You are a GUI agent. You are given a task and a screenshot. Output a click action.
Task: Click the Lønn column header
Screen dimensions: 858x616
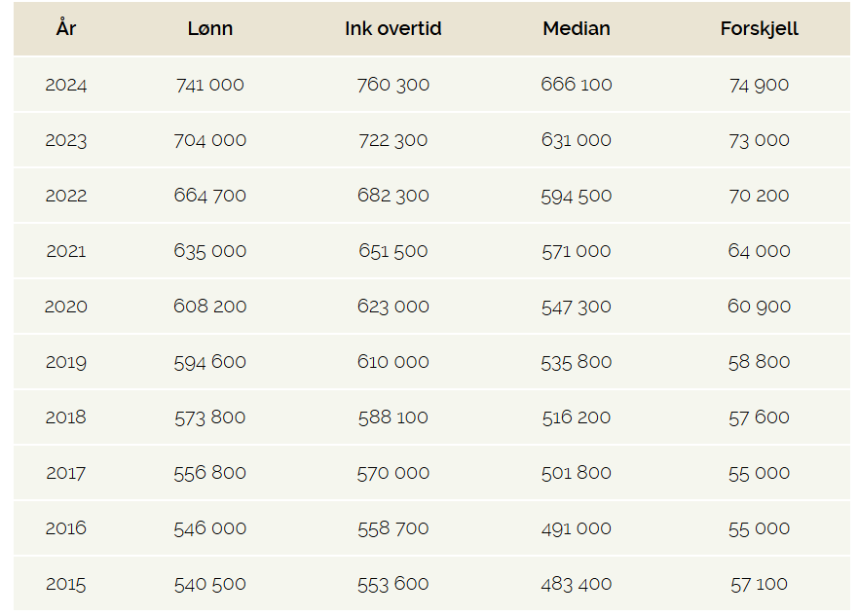click(210, 28)
